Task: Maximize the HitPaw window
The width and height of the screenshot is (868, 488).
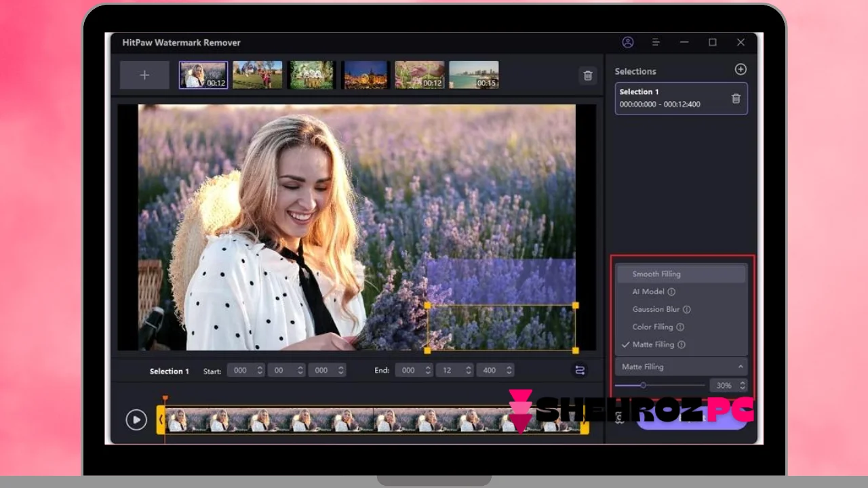Action: (712, 42)
